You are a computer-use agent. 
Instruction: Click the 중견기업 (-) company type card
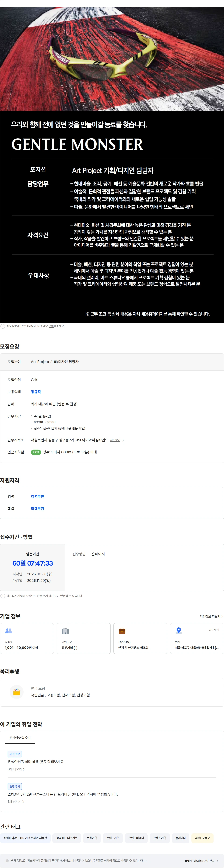[x=84, y=638]
